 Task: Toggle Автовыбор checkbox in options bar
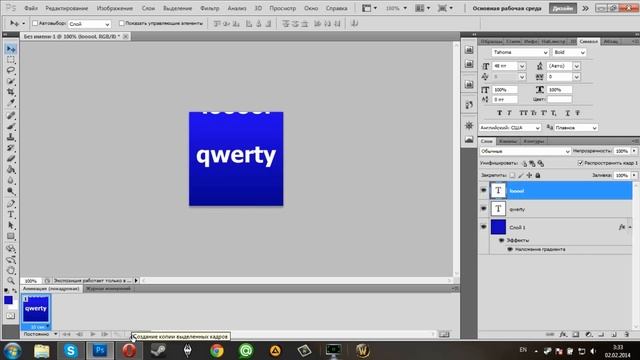(x=35, y=23)
